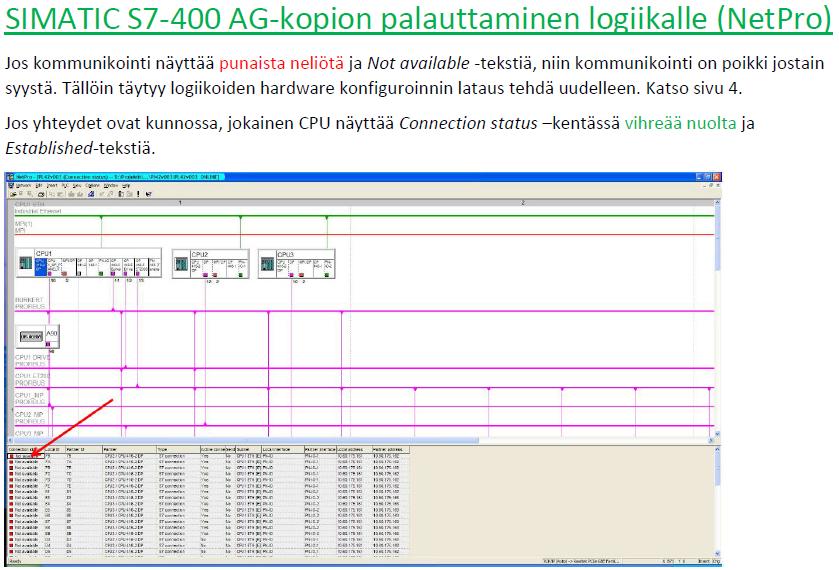
Task: Select the CPU3 station rack icon
Action: pyautogui.click(x=268, y=264)
